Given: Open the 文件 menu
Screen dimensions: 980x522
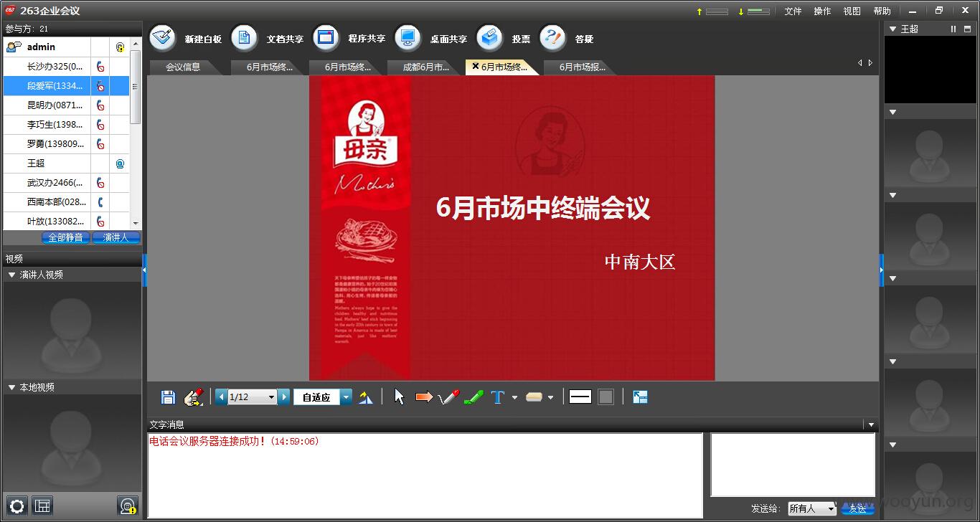Looking at the screenshot, I should (x=793, y=11).
